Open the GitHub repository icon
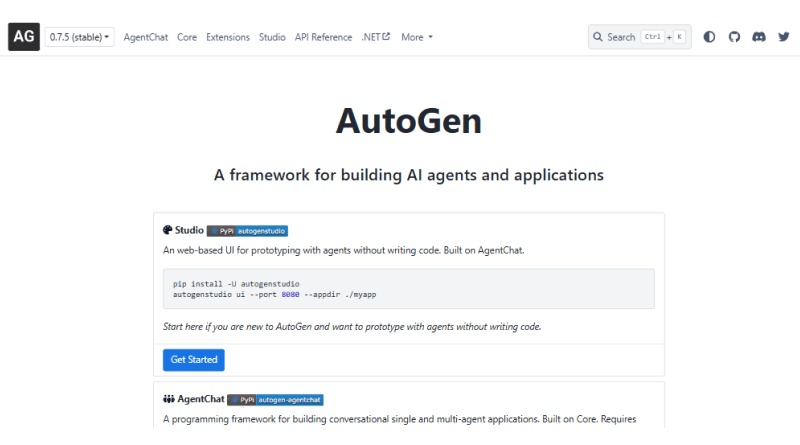 coord(734,37)
